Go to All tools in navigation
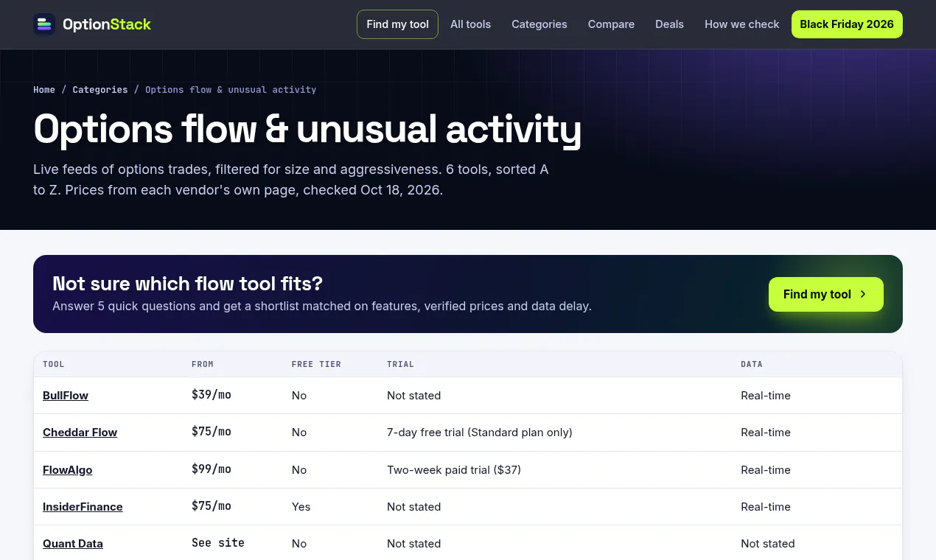The width and height of the screenshot is (936, 560). (x=470, y=24)
